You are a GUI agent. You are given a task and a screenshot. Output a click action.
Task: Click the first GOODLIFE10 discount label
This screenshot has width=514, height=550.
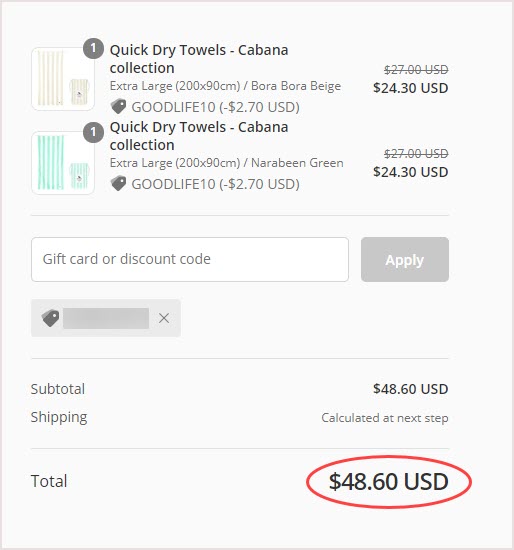(215, 107)
